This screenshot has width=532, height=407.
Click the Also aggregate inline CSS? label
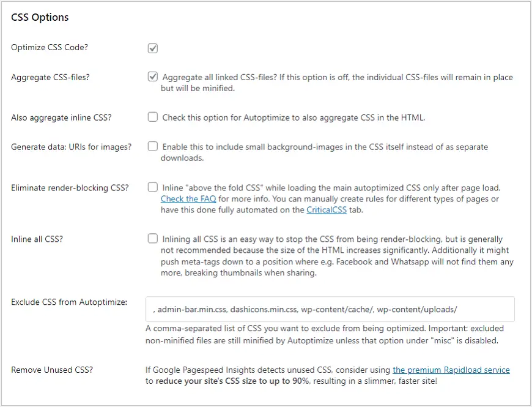pos(61,118)
